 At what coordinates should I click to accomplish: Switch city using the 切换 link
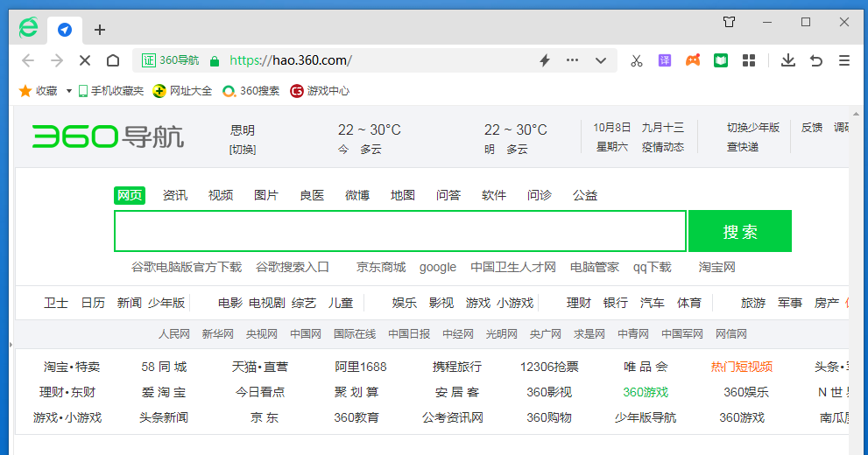coord(243,149)
